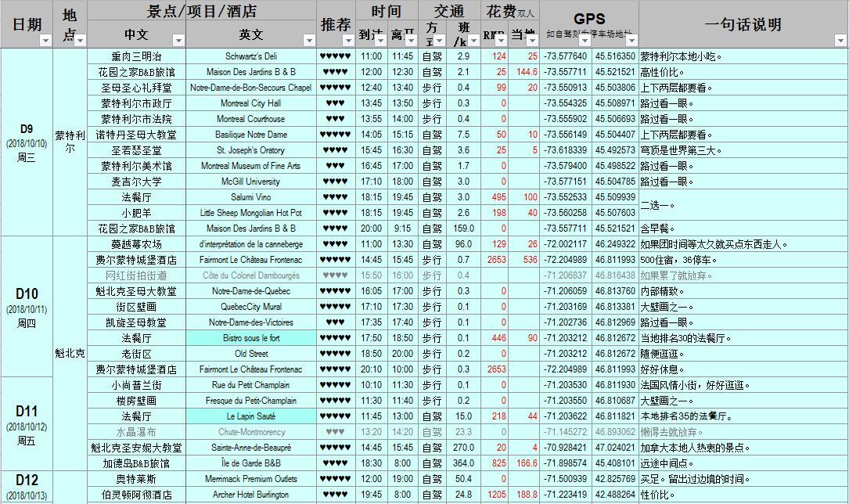Select the McGill University cell
849x504 pixels.
click(251, 182)
